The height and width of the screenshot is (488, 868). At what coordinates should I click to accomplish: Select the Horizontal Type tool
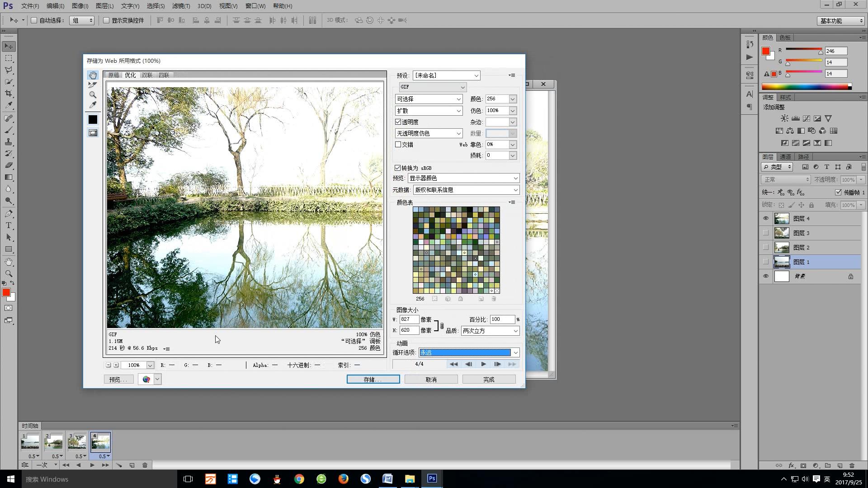[9, 225]
